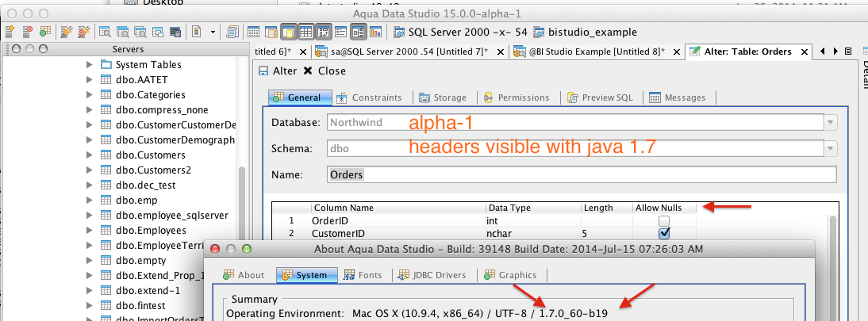This screenshot has height=321, width=868.
Task: Click the Connect plug toolbar icon
Action: pos(67,32)
